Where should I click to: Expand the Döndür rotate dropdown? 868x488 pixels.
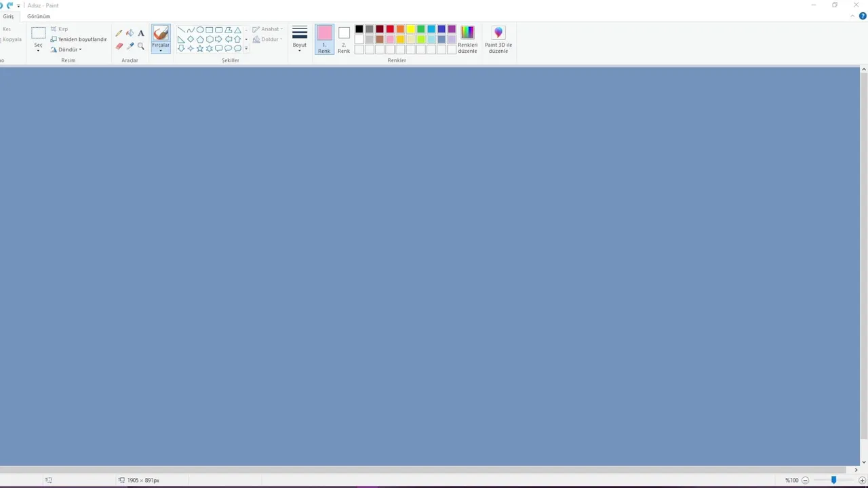coord(80,49)
